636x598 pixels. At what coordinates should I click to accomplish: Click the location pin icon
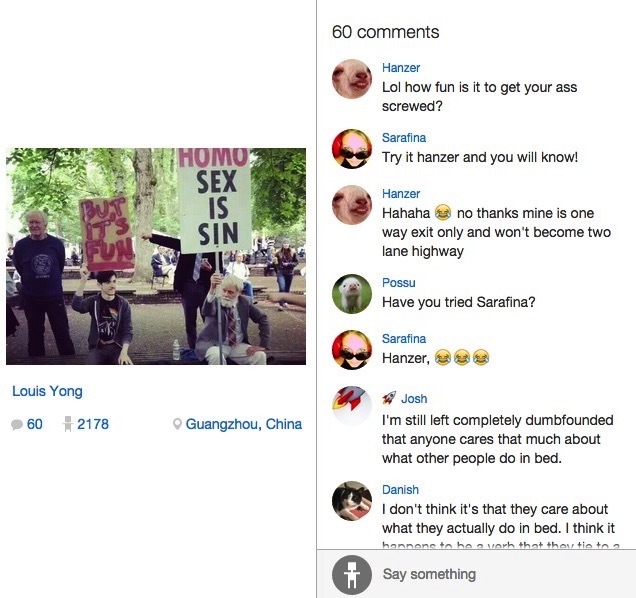pos(177,424)
